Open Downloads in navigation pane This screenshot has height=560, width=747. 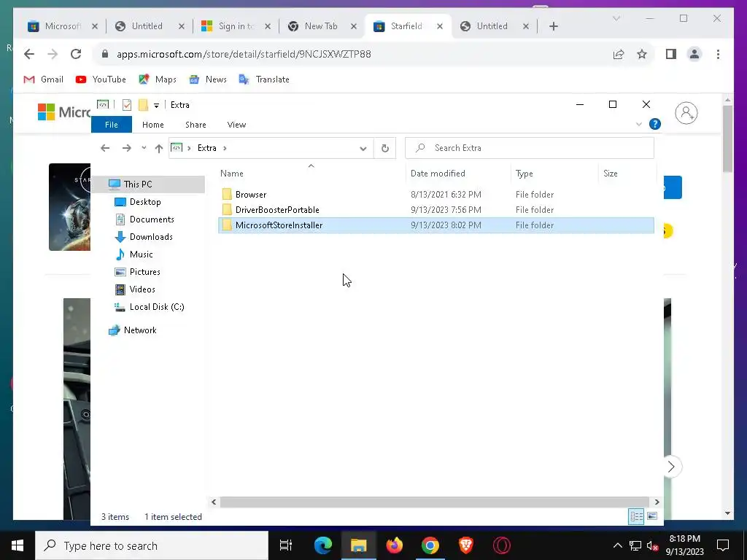click(151, 237)
